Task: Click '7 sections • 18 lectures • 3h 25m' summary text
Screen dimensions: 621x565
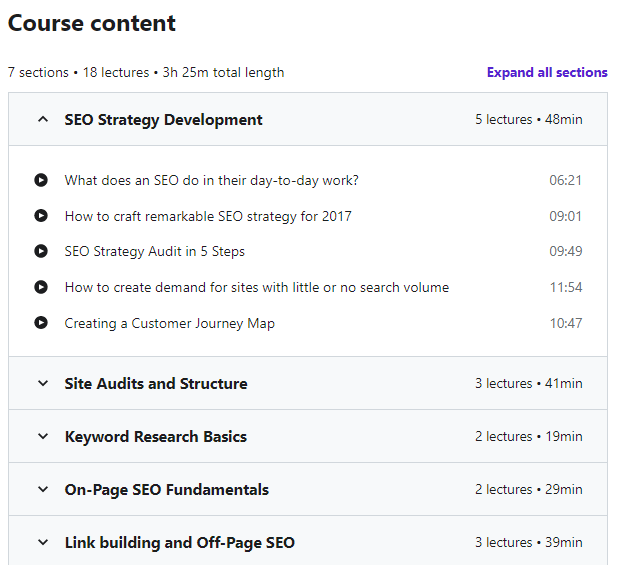Action: [x=146, y=72]
